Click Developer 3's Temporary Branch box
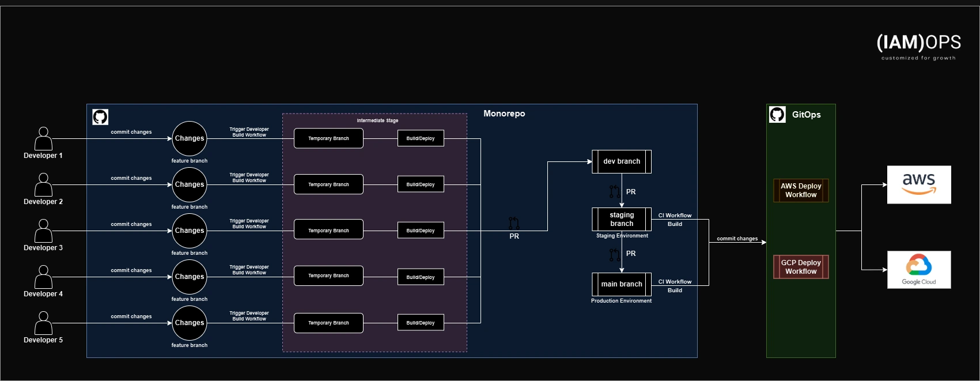 pos(328,229)
